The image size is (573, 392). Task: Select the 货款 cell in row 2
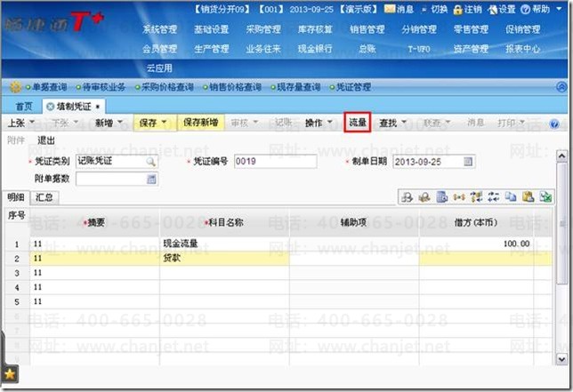click(x=224, y=259)
